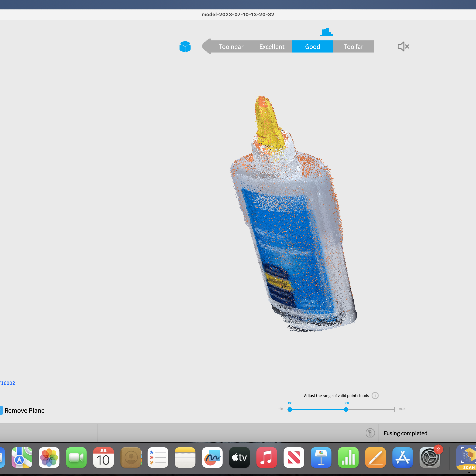476x476 pixels.
Task: Click the left arrow of the distance bar
Action: (206, 46)
